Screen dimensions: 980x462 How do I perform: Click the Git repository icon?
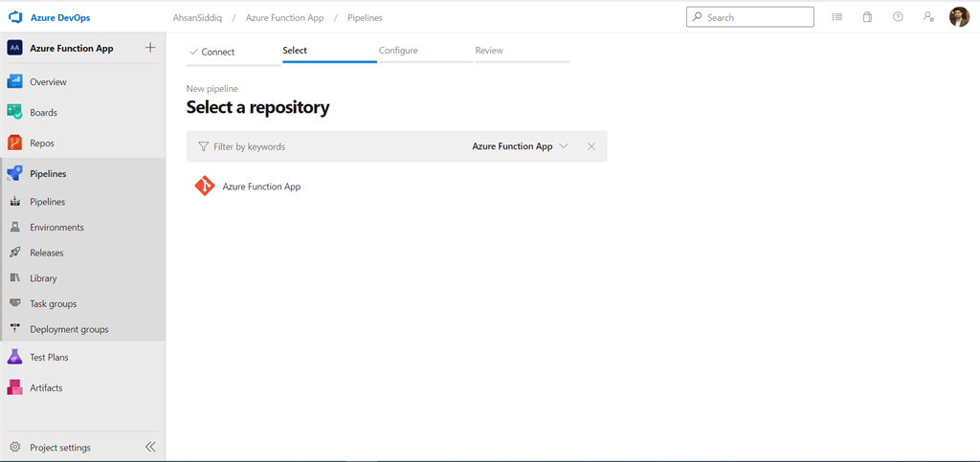(x=205, y=187)
